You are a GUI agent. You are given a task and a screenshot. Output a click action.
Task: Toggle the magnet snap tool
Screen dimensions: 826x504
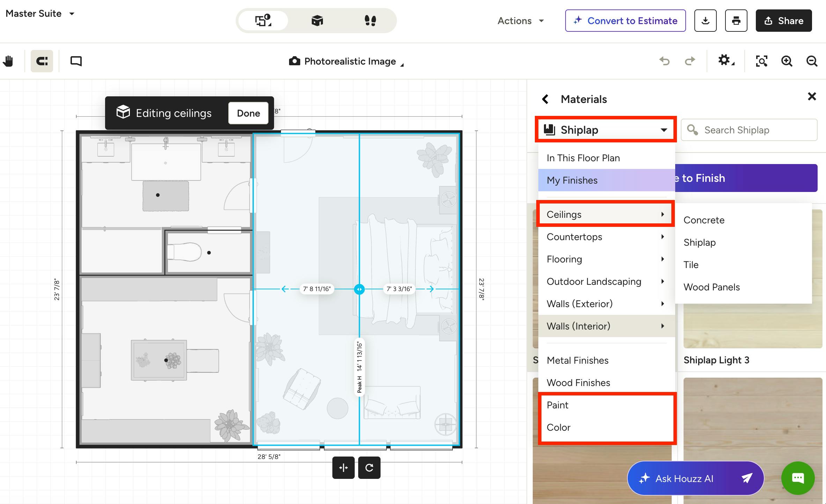pos(42,61)
